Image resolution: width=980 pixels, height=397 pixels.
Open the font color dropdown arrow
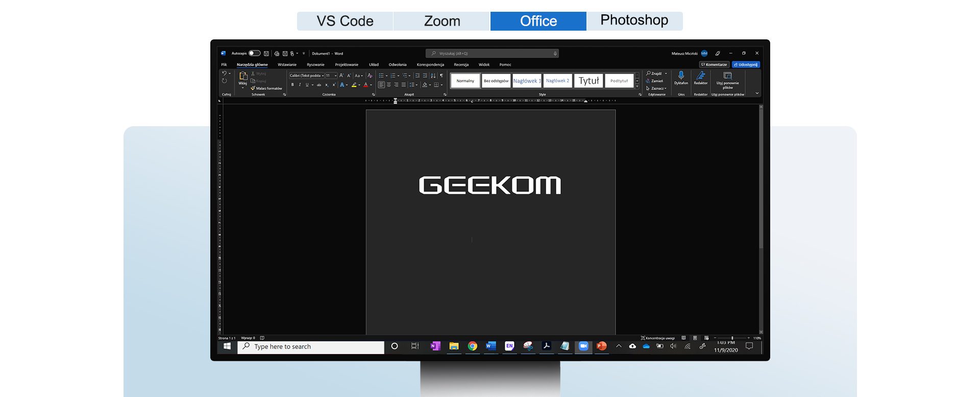pos(371,85)
